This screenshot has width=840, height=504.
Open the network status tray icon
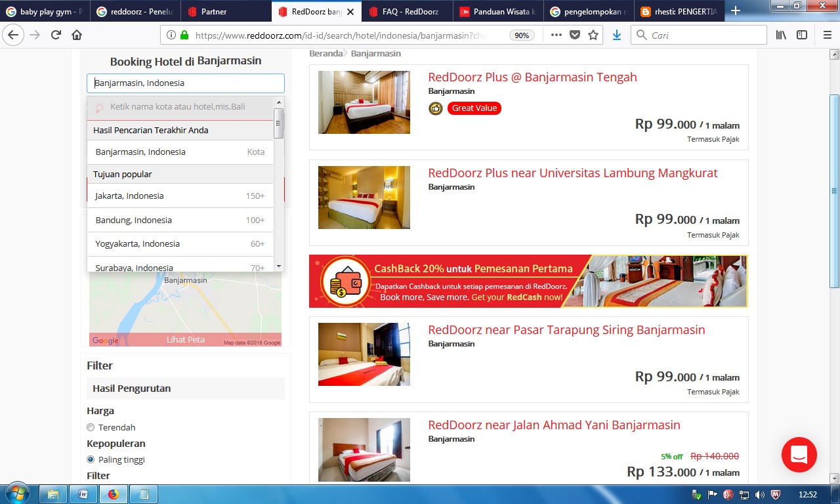tap(744, 494)
